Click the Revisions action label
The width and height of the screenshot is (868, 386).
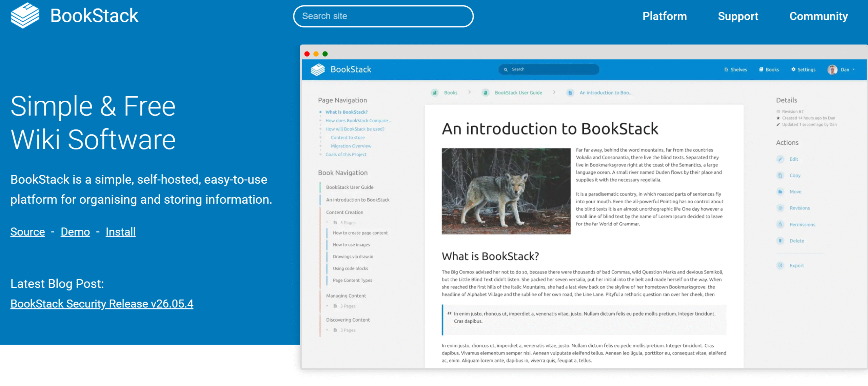click(800, 208)
